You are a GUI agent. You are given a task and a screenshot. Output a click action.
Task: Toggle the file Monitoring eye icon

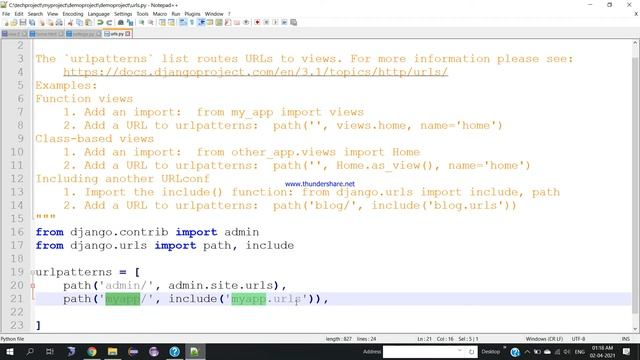tap(246, 22)
